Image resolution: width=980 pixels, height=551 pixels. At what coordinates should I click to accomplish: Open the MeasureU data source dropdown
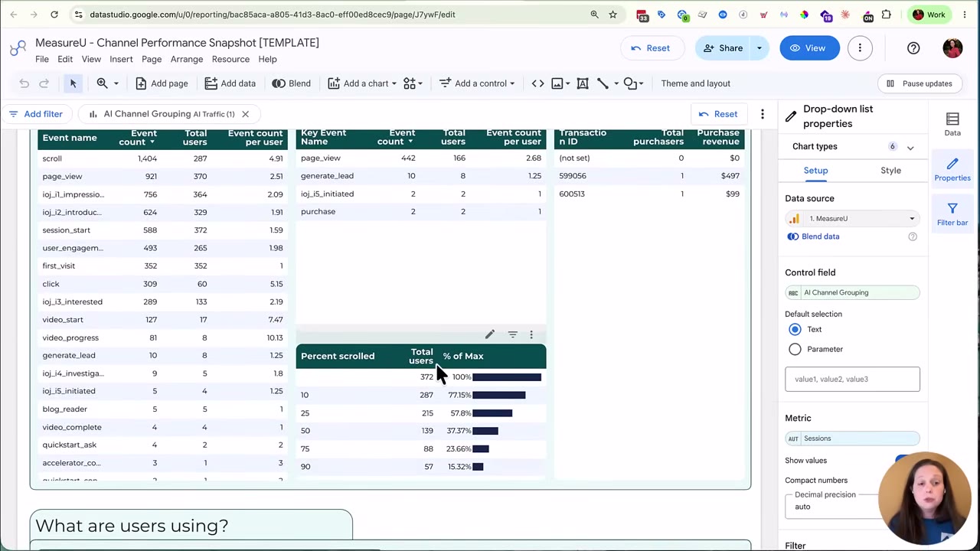click(x=852, y=219)
